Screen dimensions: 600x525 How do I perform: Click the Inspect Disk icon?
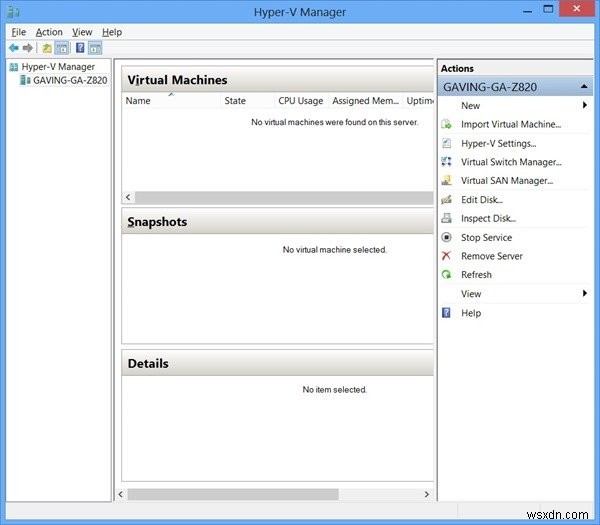pos(446,218)
